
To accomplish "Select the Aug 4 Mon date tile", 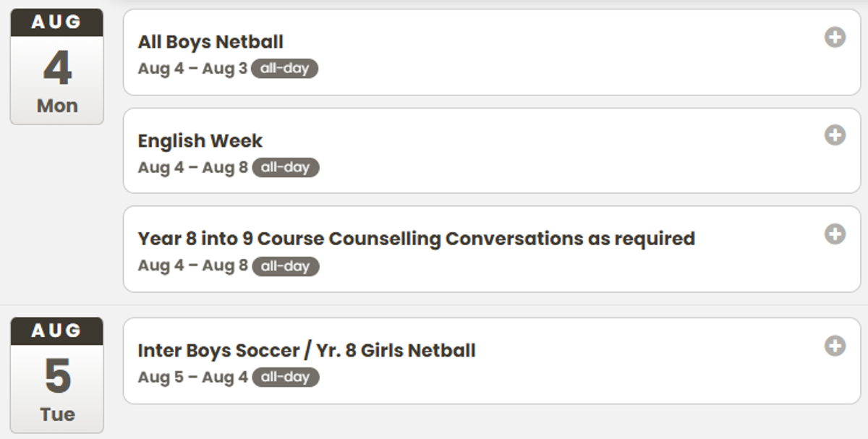I will tap(56, 67).
